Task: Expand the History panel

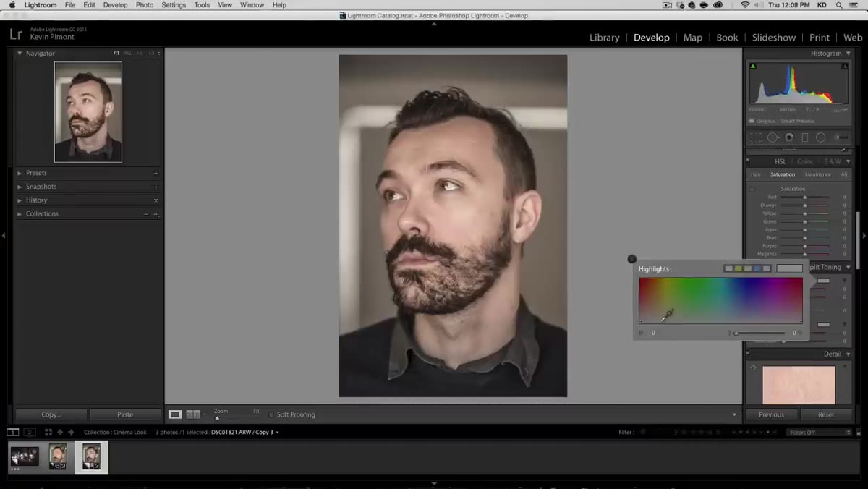Action: pos(20,200)
